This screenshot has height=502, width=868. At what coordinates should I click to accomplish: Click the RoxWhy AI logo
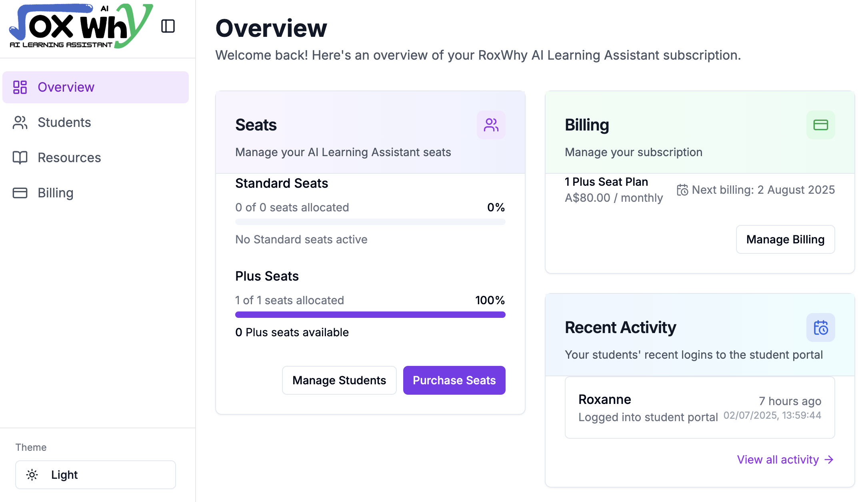tap(81, 26)
